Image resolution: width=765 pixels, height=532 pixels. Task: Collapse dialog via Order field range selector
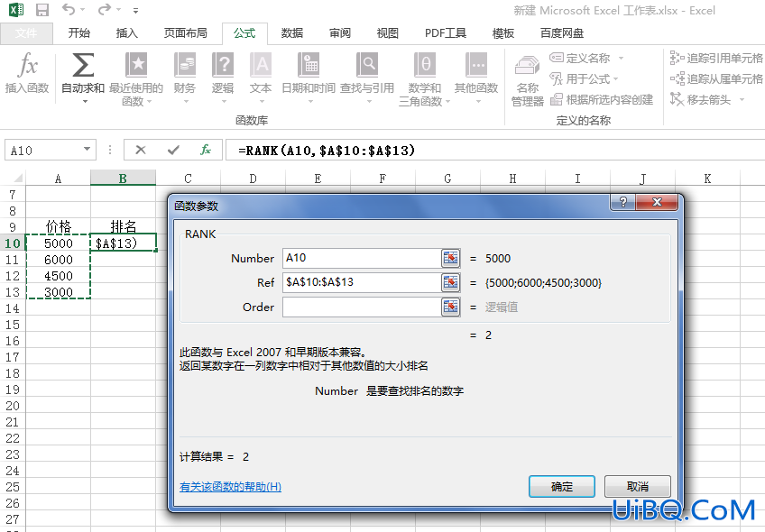click(x=451, y=307)
